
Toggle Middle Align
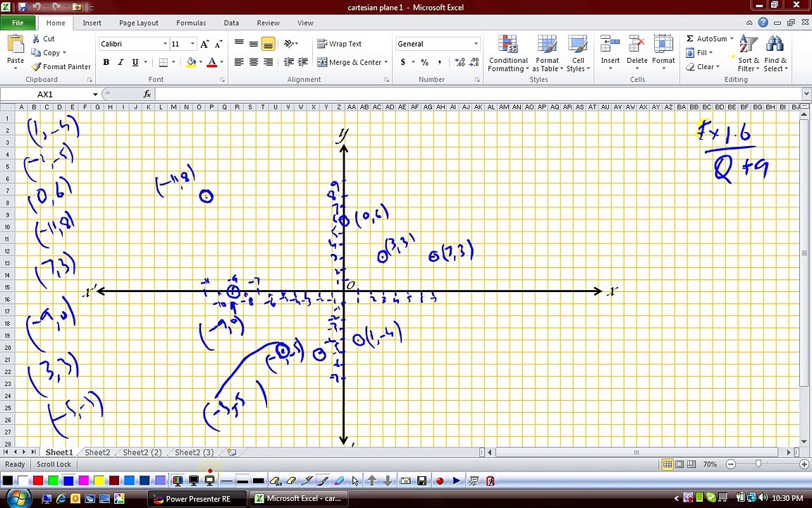[x=253, y=44]
